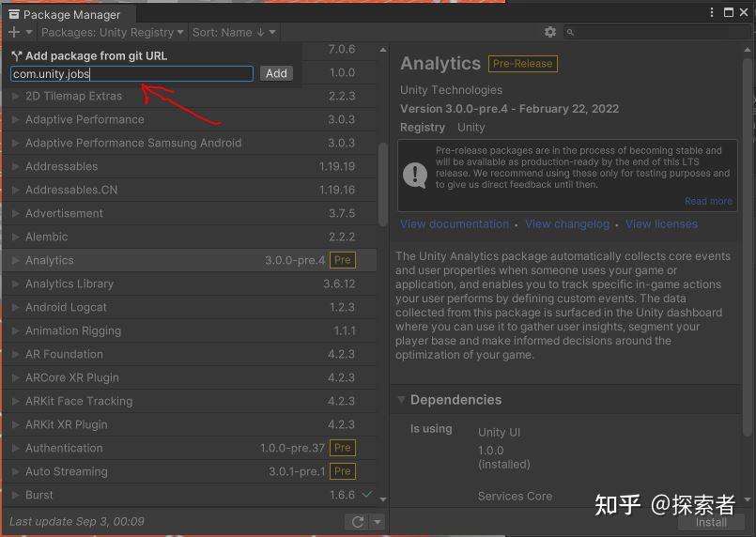Click the refresh package list icon
Image resolution: width=756 pixels, height=537 pixels.
pyautogui.click(x=358, y=522)
